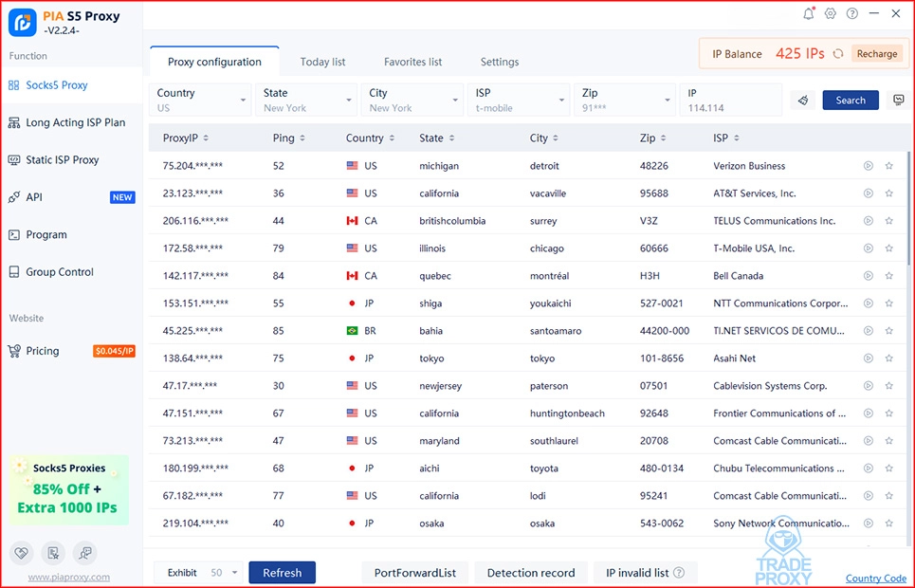The width and height of the screenshot is (915, 588).
Task: Select the Proxy configuration tab
Action: pos(214,62)
